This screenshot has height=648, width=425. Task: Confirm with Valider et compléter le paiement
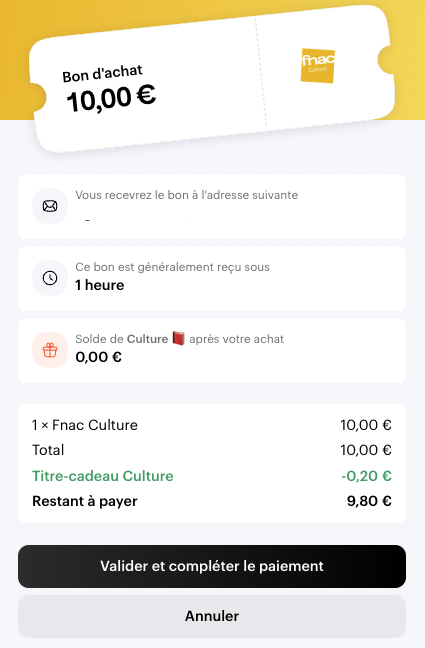(212, 566)
